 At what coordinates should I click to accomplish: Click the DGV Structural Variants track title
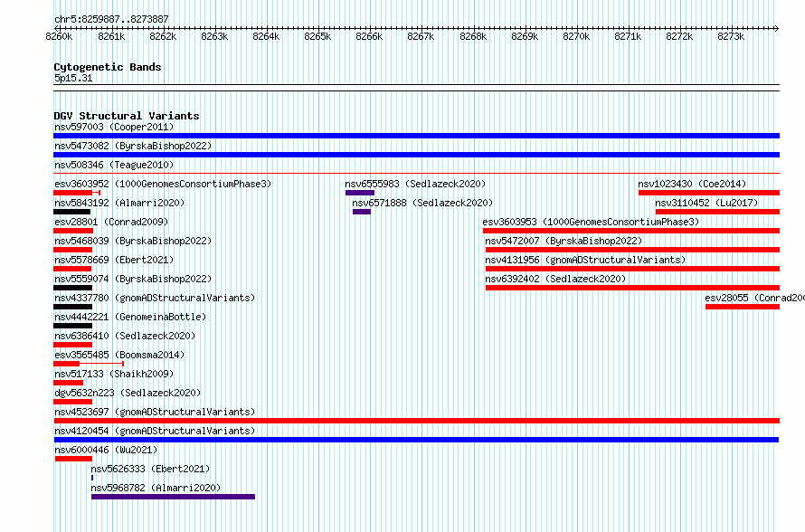click(x=127, y=116)
